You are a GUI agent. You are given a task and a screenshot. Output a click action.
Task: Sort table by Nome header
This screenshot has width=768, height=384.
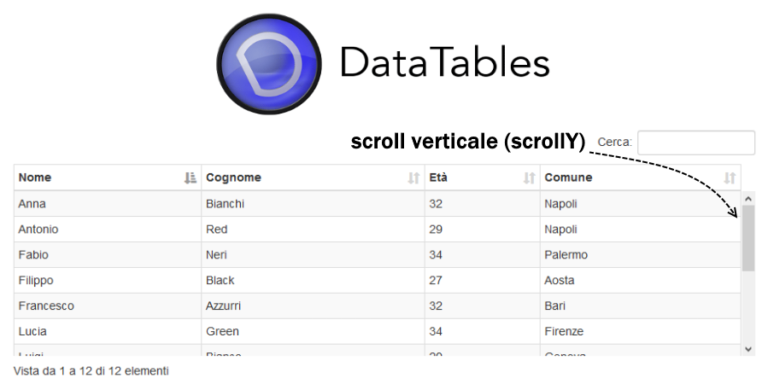click(x=108, y=177)
